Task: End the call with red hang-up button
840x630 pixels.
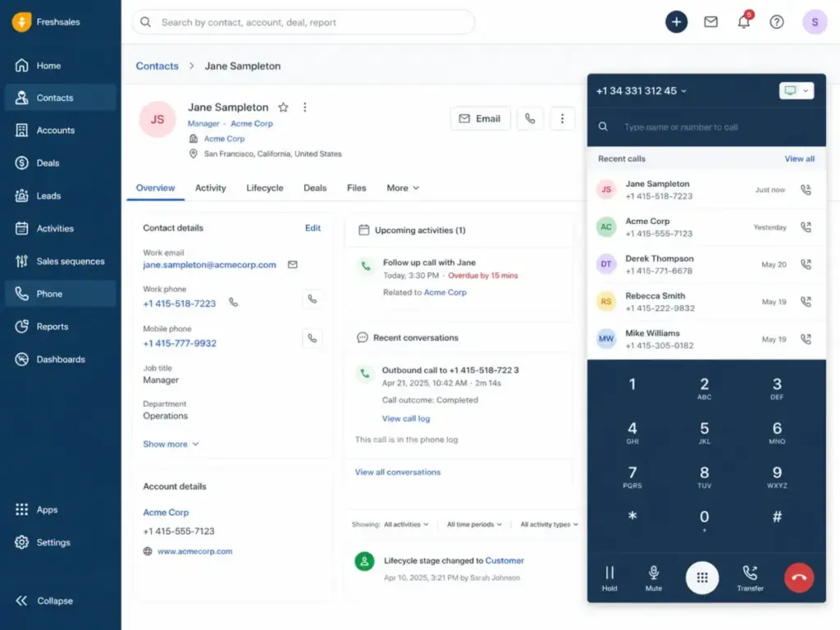Action: [x=799, y=577]
